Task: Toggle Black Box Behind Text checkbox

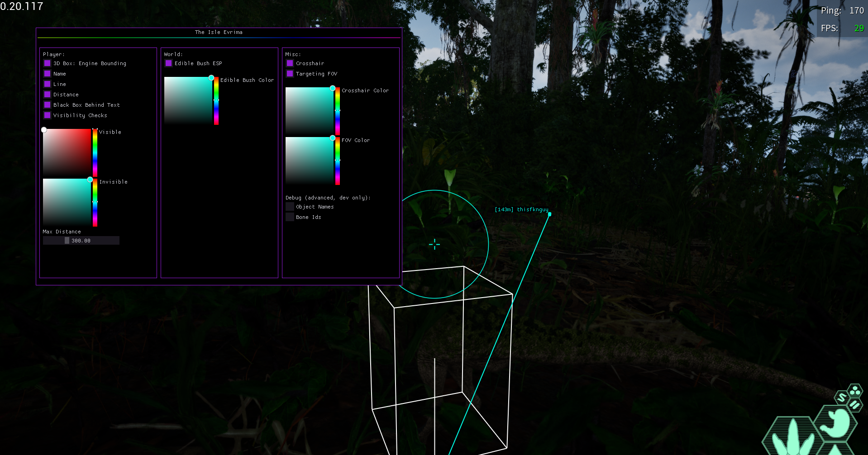Action: 47,105
